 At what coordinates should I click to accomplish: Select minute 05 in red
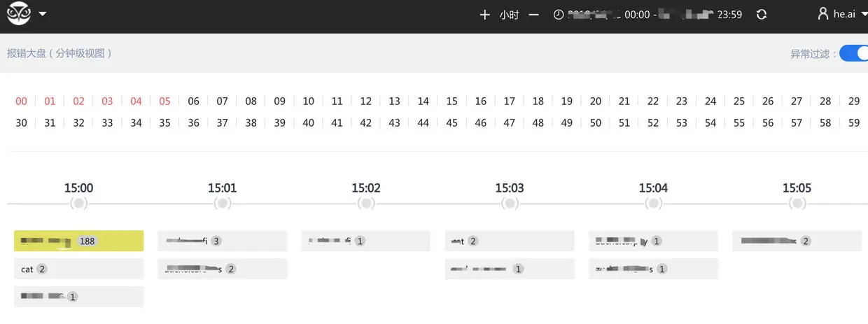coord(164,101)
